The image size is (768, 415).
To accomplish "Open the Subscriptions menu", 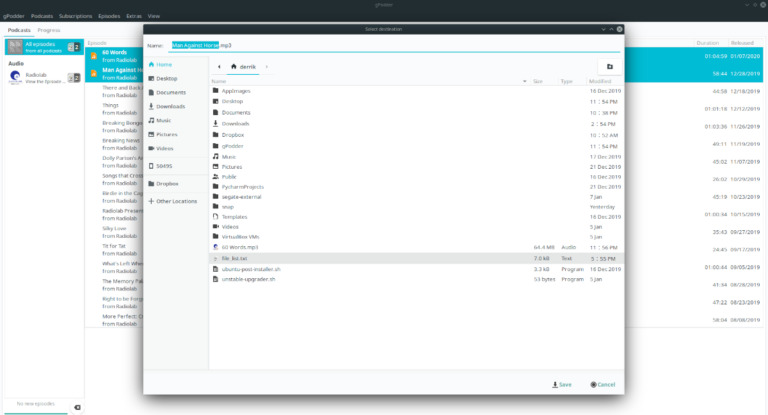I will [x=75, y=16].
